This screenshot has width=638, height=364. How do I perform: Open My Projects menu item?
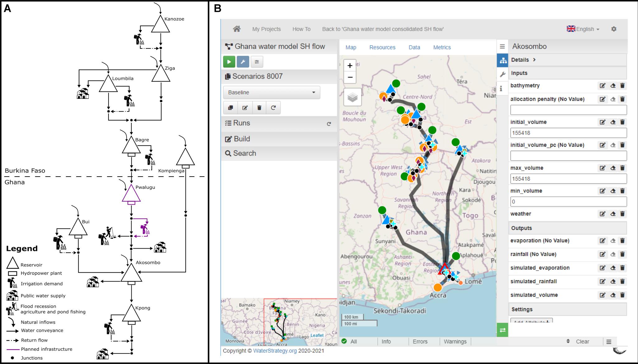(x=267, y=29)
